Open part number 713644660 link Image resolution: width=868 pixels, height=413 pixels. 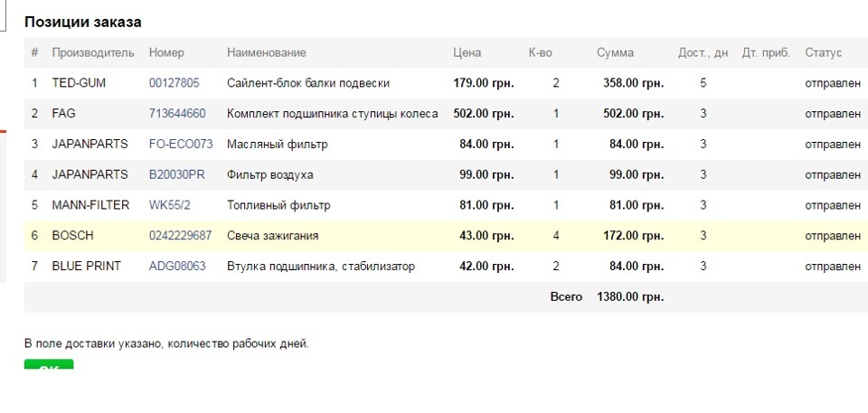click(177, 114)
